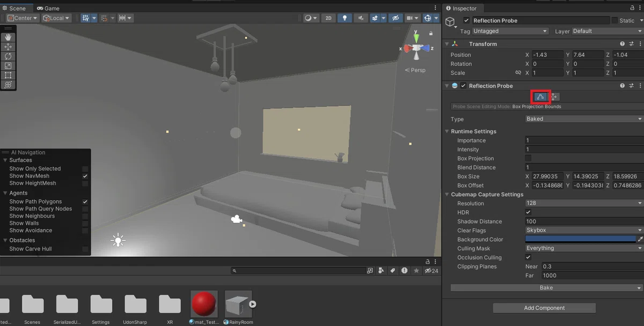Open the Local handle rotation dropdown
The image size is (644, 326).
coord(56,18)
